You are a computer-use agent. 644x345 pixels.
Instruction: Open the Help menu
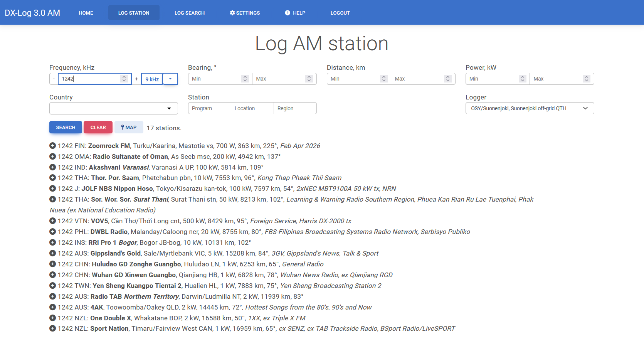pos(295,13)
